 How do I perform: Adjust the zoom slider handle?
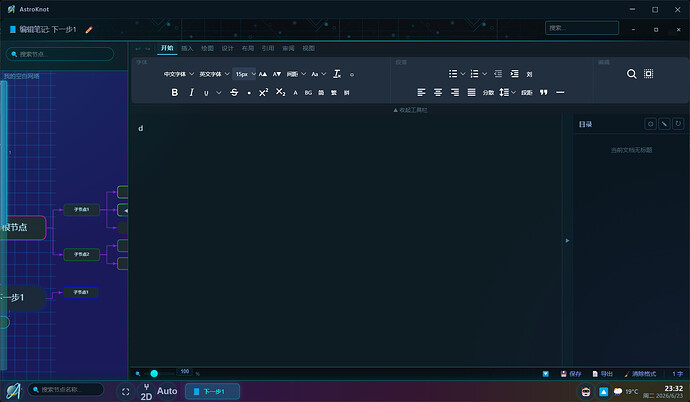[154, 373]
